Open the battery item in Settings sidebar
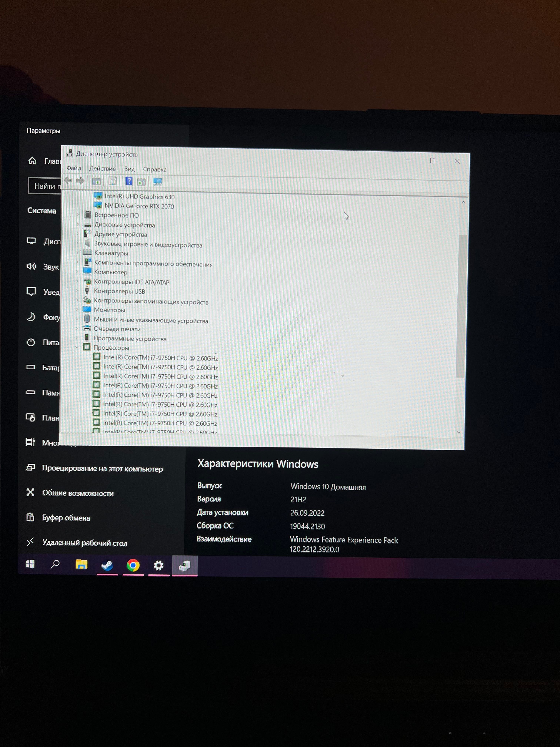This screenshot has height=747, width=560. (x=43, y=367)
